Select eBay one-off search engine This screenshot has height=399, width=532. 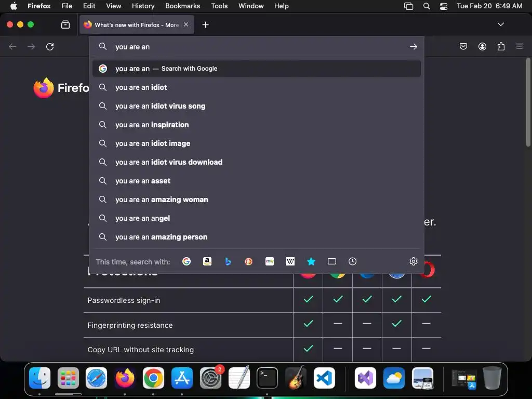(x=270, y=261)
